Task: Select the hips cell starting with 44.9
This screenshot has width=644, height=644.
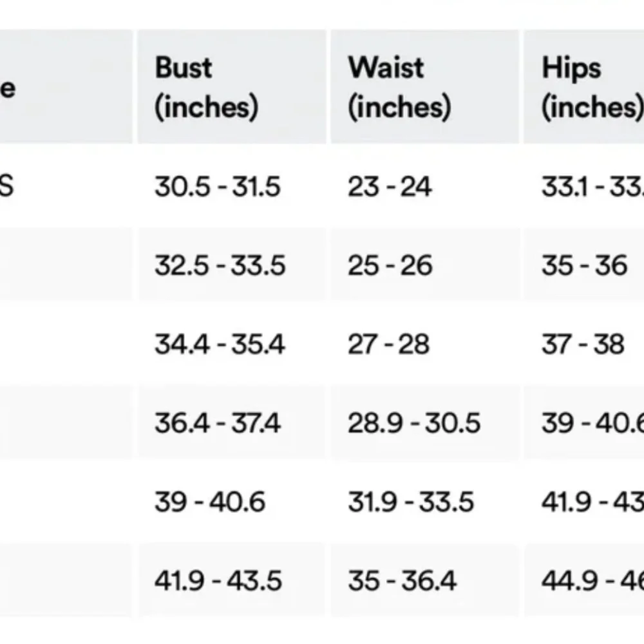Action: click(592, 581)
